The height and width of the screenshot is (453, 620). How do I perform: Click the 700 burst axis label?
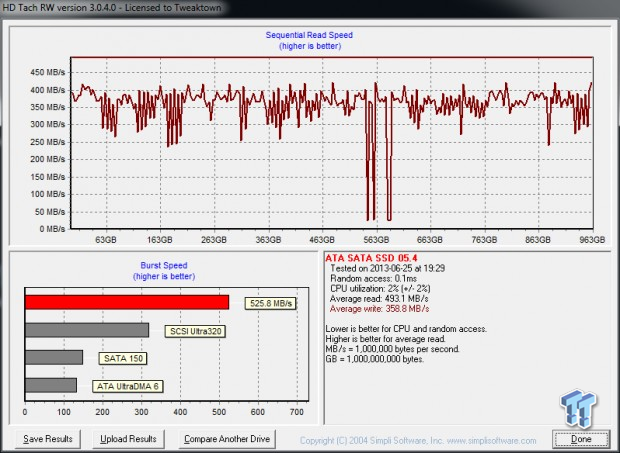(x=297, y=412)
